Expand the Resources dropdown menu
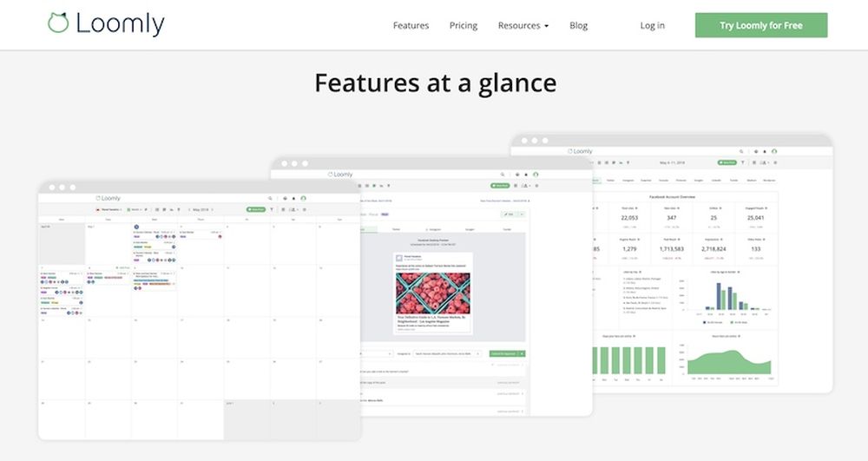 523,25
